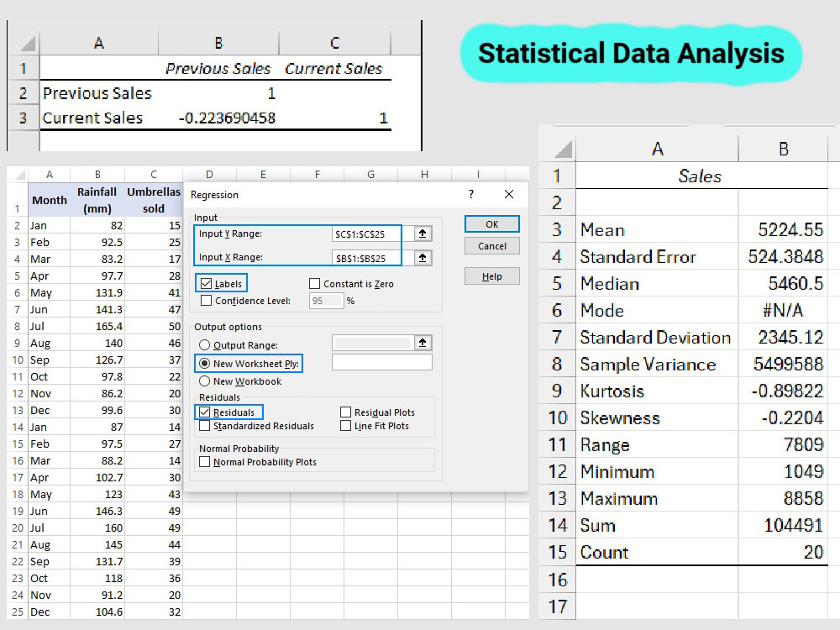The height and width of the screenshot is (630, 840).
Task: Enable the Standardized Residuals checkbox
Action: [205, 426]
